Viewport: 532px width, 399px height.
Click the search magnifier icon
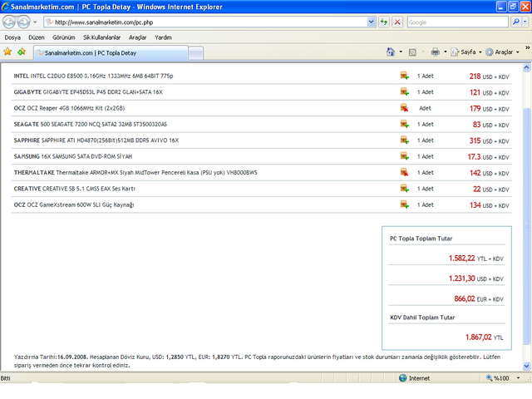516,22
